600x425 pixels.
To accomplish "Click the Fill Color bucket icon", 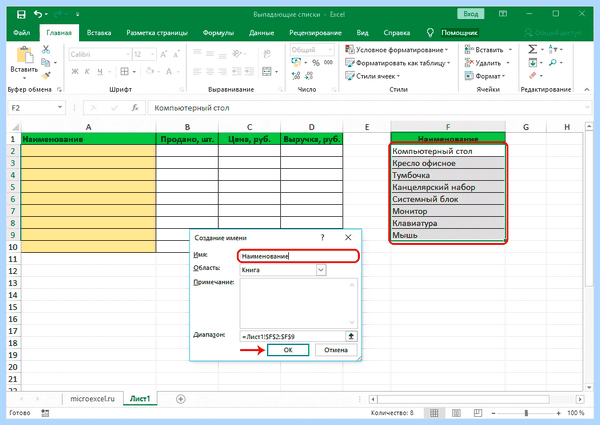I will click(150, 72).
